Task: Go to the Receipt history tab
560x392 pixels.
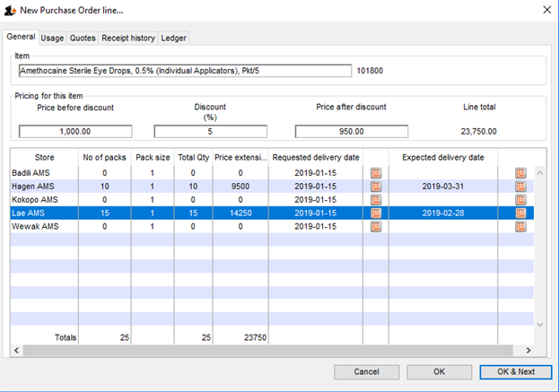Action: tap(128, 38)
